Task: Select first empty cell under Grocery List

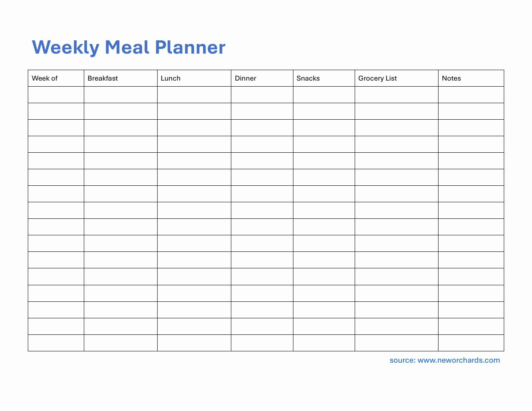Action: pyautogui.click(x=396, y=95)
